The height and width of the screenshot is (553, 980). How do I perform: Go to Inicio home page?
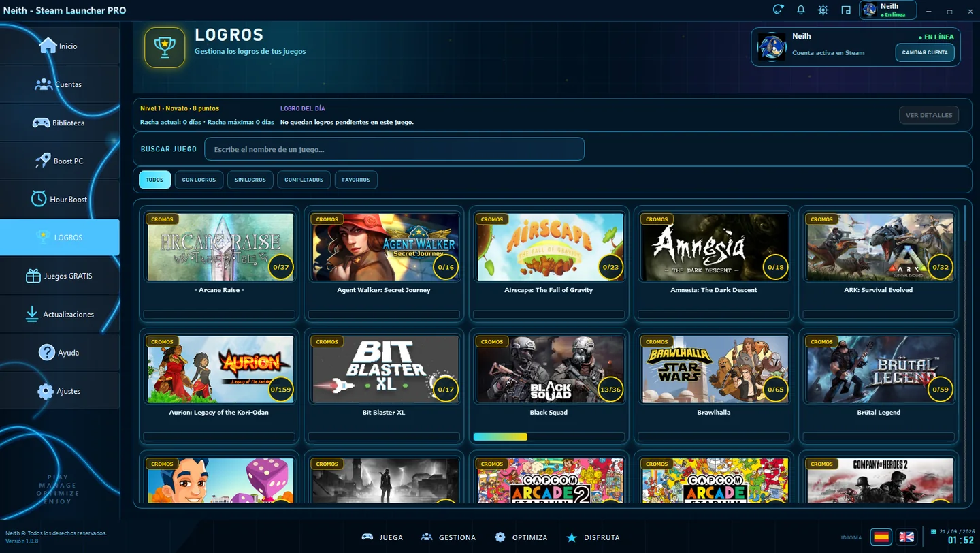click(60, 46)
